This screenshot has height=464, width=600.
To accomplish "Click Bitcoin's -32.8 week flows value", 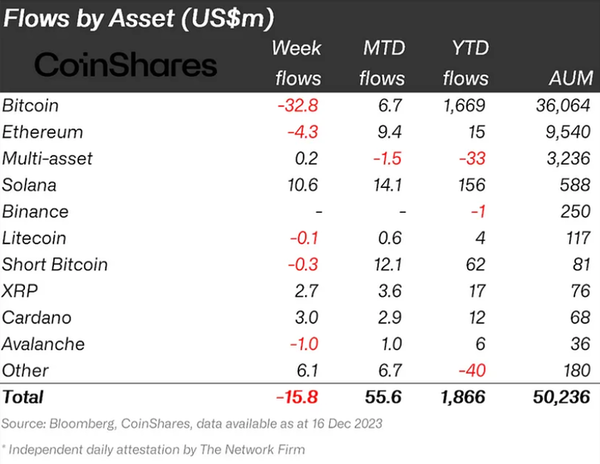I will click(x=302, y=105).
